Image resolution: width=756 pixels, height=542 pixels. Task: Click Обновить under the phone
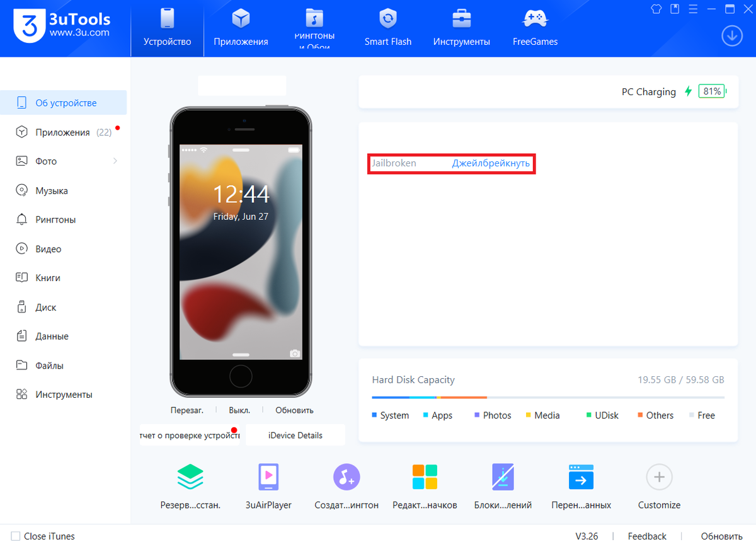294,410
